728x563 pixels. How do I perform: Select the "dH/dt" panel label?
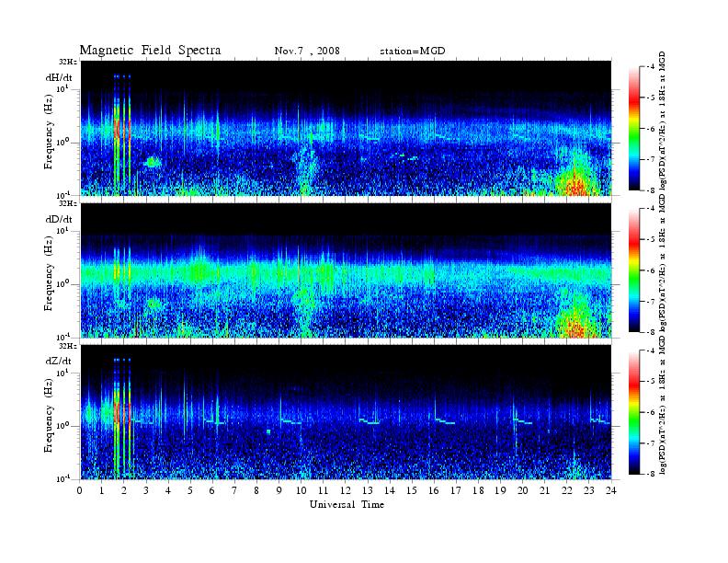[x=59, y=77]
